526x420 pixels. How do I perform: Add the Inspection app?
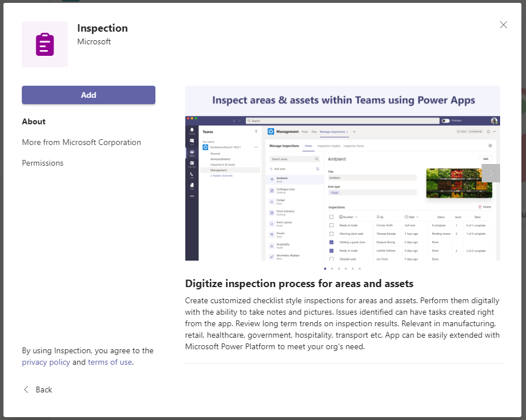pos(89,95)
